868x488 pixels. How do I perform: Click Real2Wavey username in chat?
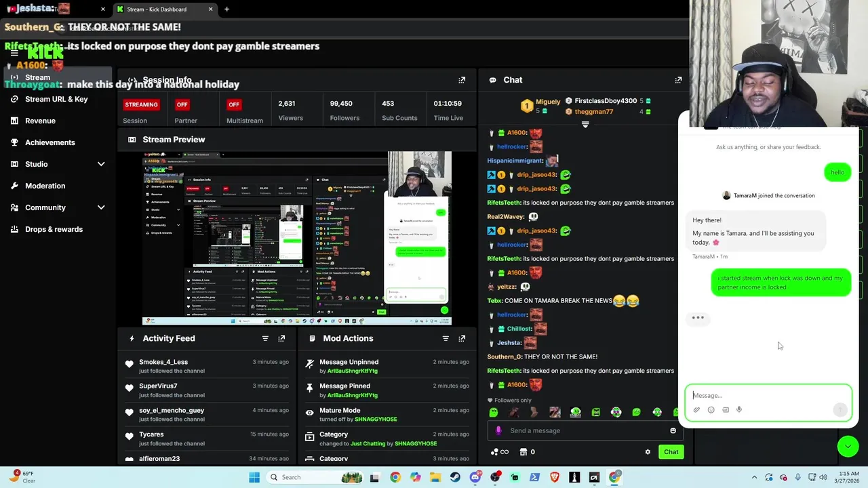click(x=505, y=217)
